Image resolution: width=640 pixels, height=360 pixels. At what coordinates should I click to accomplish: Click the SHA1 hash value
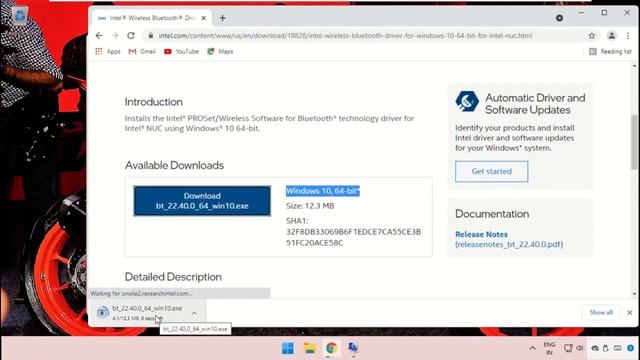point(353,237)
